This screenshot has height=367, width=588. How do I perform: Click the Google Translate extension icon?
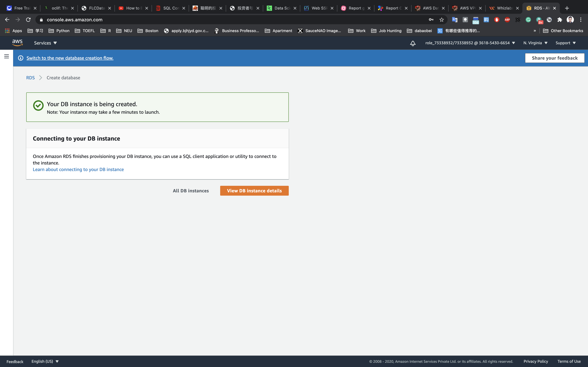point(454,20)
